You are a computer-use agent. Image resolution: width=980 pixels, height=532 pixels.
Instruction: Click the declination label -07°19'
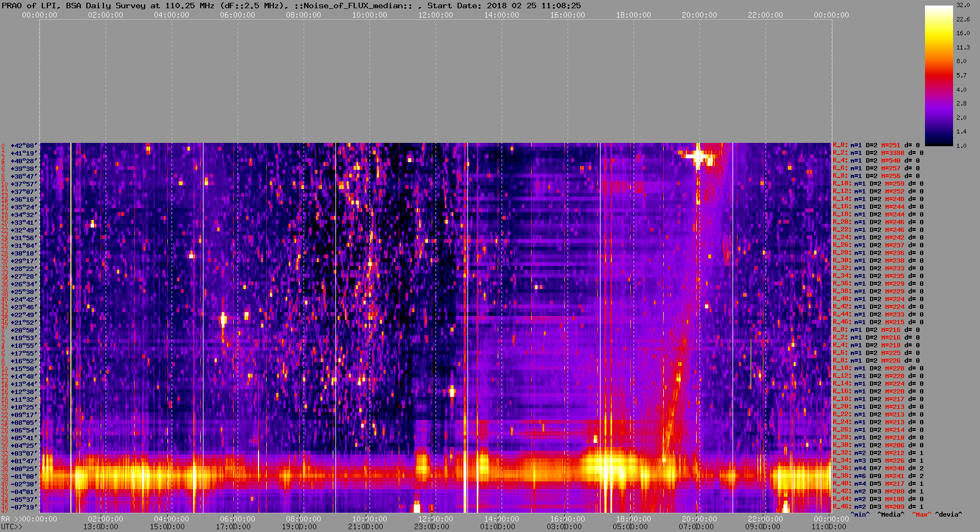(x=24, y=507)
